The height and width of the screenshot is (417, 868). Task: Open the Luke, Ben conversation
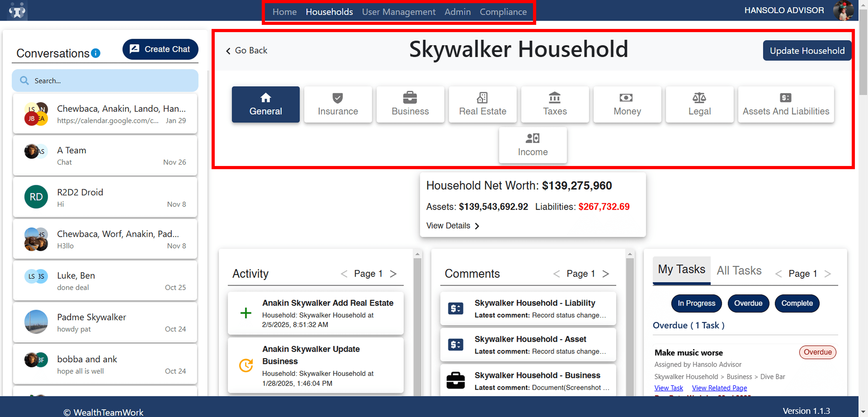pyautogui.click(x=105, y=281)
